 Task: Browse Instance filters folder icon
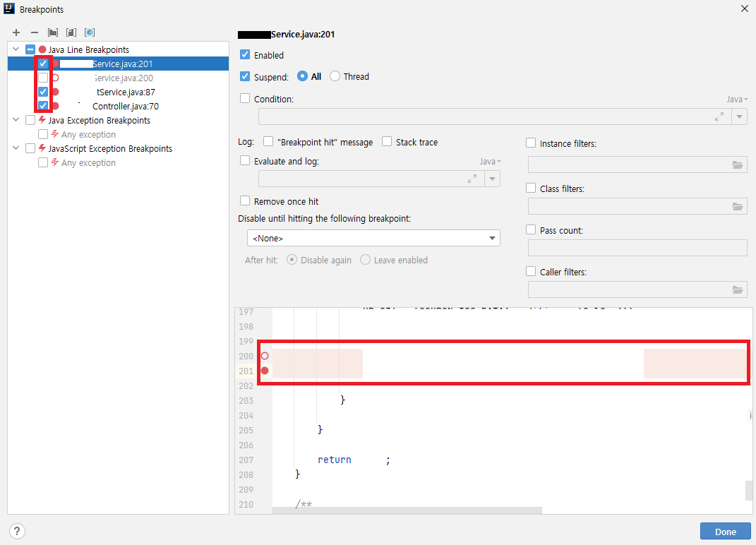(x=738, y=165)
